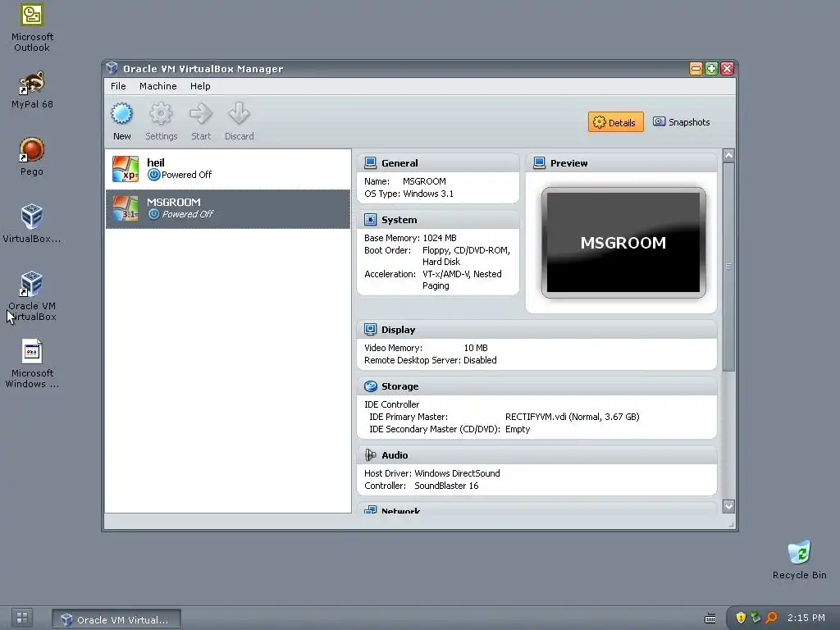Viewport: 840px width, 630px height.
Task: Click the General section monitor icon
Action: [370, 163]
